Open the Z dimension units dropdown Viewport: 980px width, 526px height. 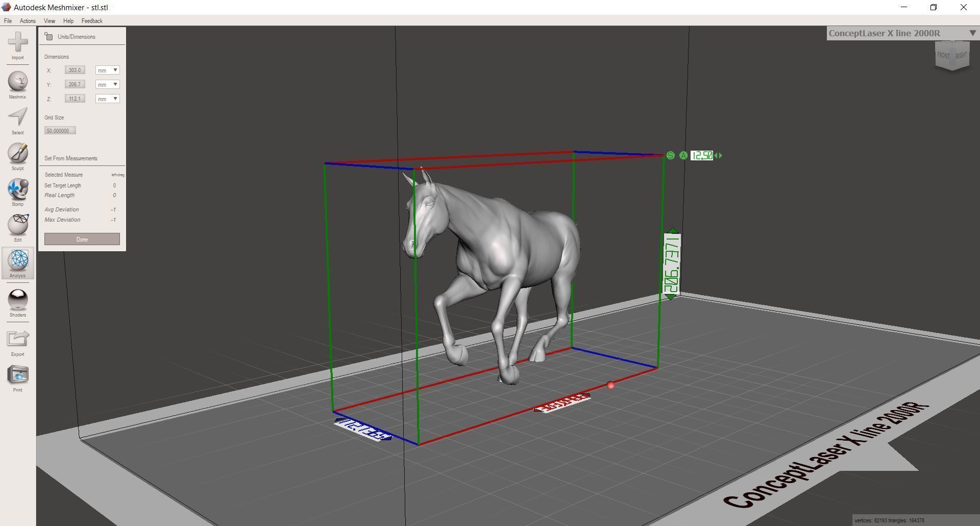point(107,99)
